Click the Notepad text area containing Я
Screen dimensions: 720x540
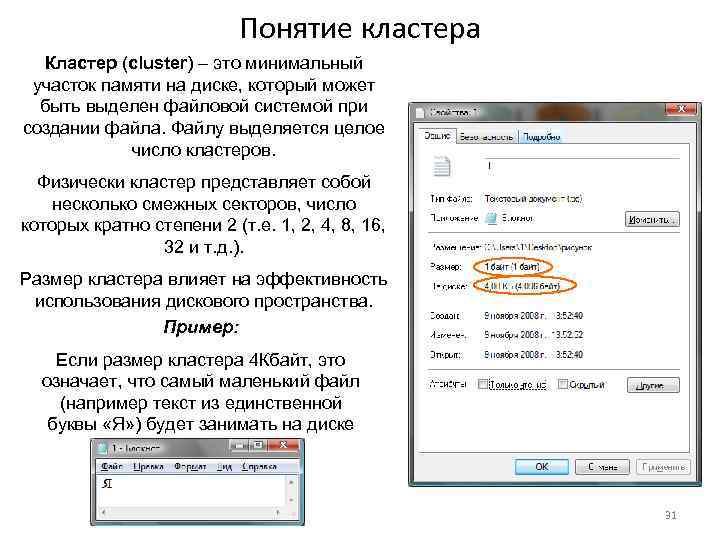click(191, 490)
